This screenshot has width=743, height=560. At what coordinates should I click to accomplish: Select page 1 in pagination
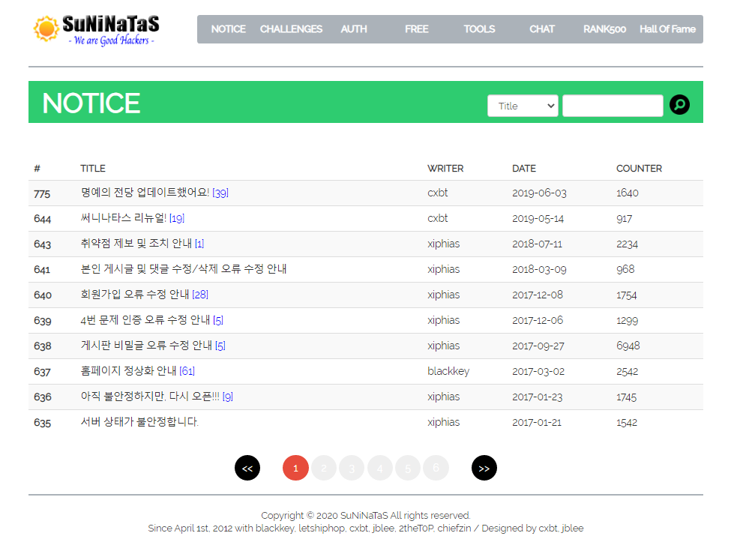[x=295, y=468]
